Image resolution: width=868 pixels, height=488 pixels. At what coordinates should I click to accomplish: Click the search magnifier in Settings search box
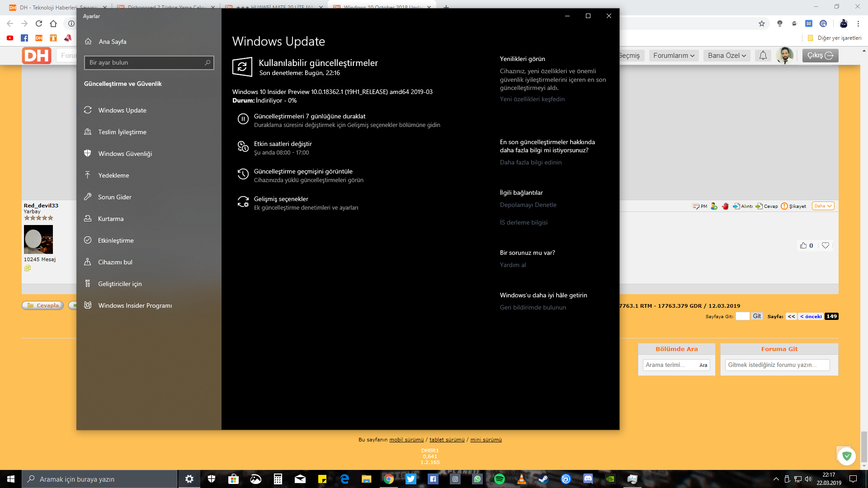click(208, 62)
